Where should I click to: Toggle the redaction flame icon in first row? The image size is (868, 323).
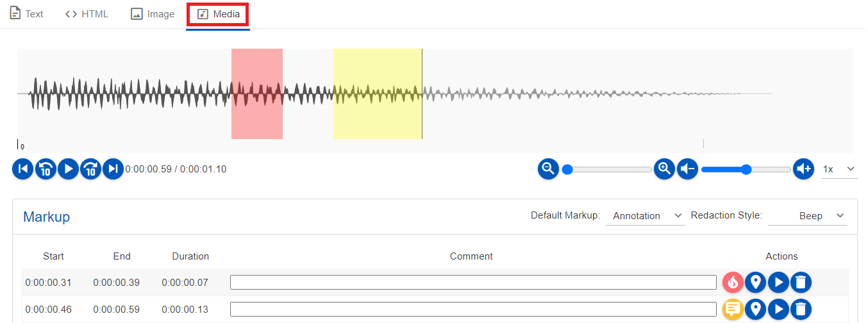733,282
